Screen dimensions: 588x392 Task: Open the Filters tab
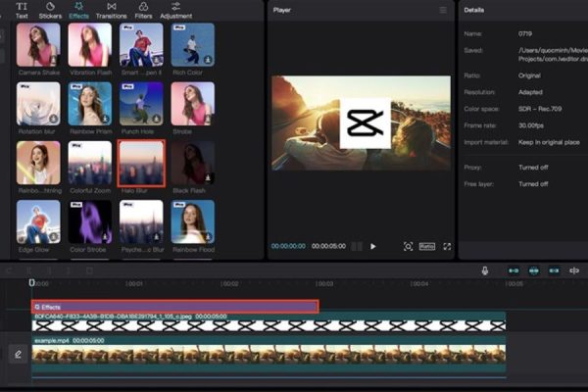point(143,11)
